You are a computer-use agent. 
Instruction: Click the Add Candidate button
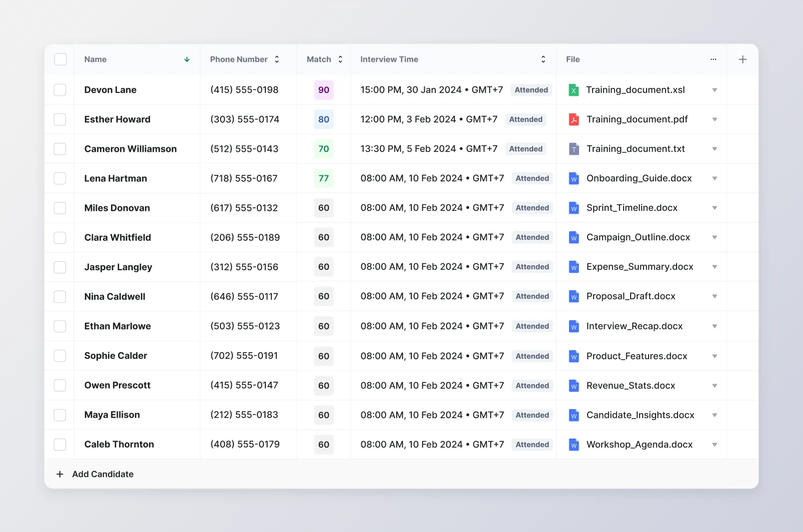pyautogui.click(x=95, y=474)
